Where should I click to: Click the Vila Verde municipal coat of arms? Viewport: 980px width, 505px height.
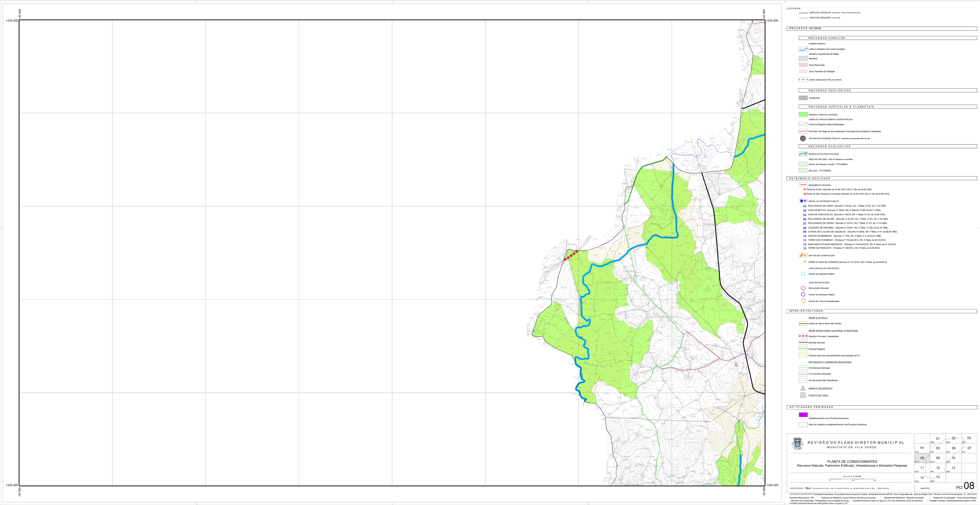pyautogui.click(x=797, y=444)
